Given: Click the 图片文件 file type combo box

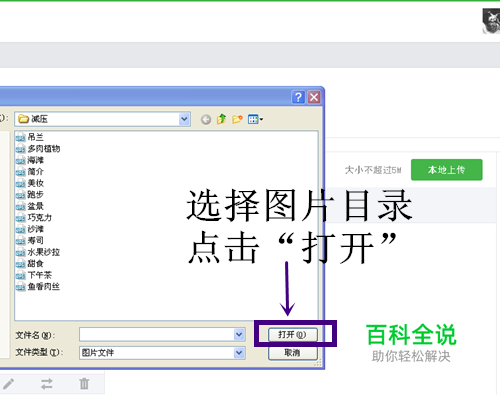Looking at the screenshot, I should point(162,353).
